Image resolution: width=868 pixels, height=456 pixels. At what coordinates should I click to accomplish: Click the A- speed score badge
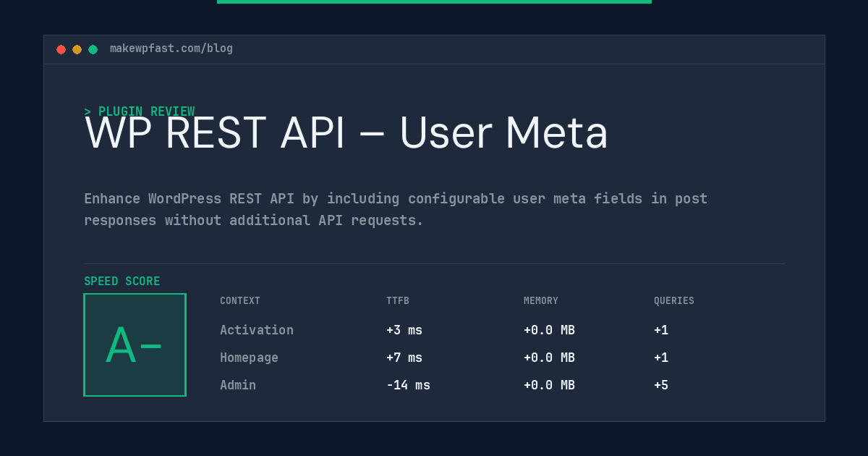coord(135,345)
